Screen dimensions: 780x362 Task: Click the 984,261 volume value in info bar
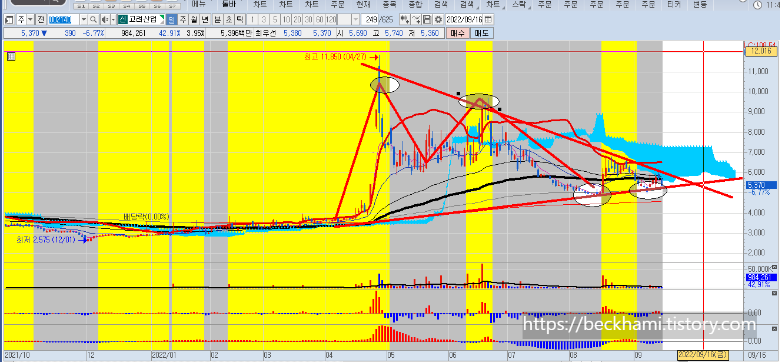tap(133, 33)
